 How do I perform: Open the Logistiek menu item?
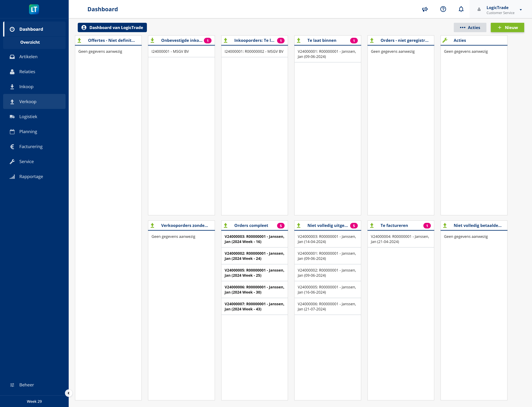tap(34, 117)
